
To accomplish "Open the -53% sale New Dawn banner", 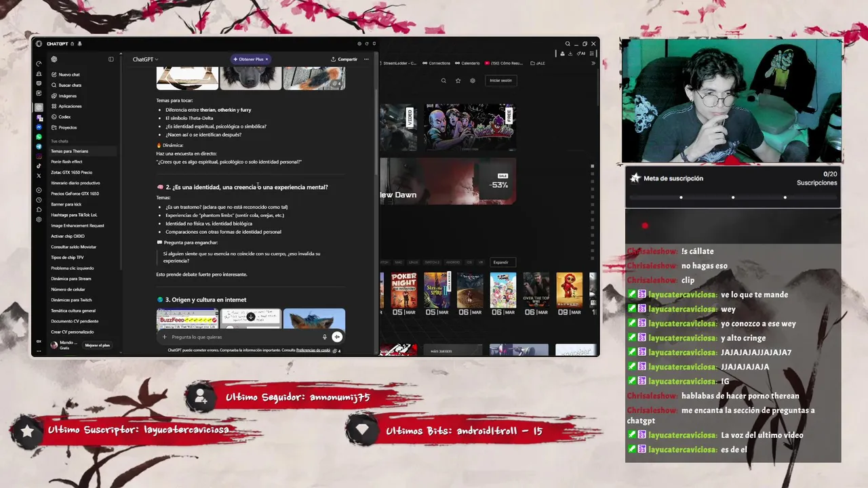I will click(x=448, y=181).
